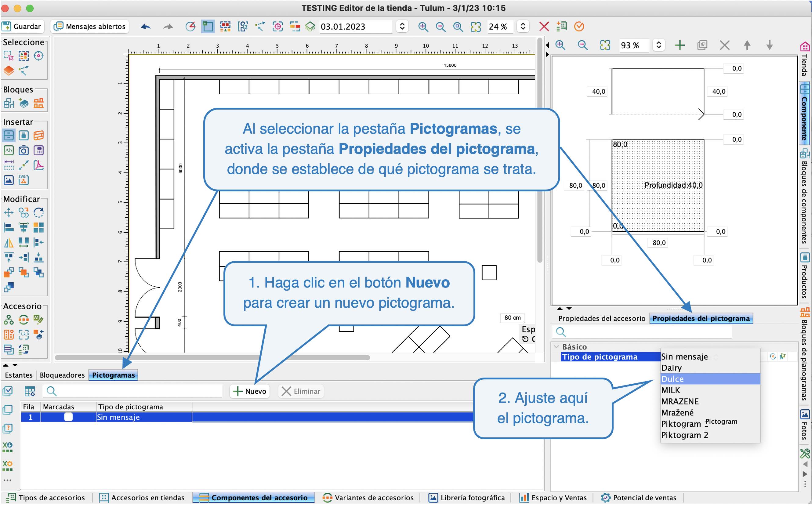Choose MILK from the dropdown list

pyautogui.click(x=710, y=390)
